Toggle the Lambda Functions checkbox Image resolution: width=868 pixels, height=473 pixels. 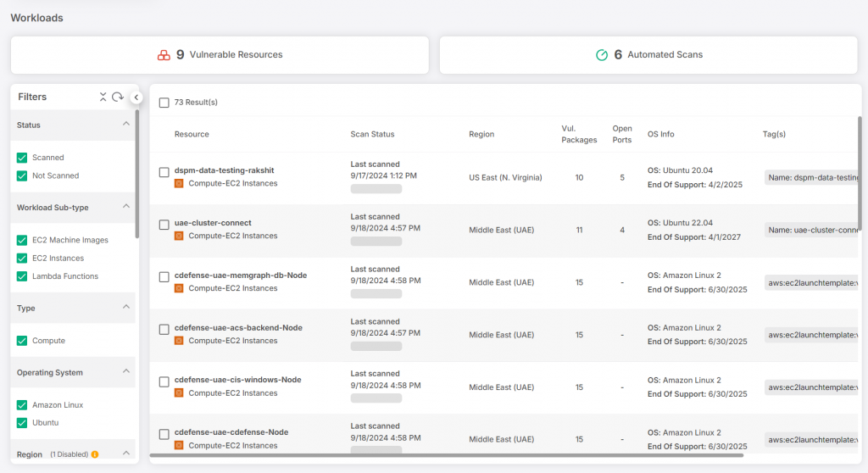(x=22, y=276)
